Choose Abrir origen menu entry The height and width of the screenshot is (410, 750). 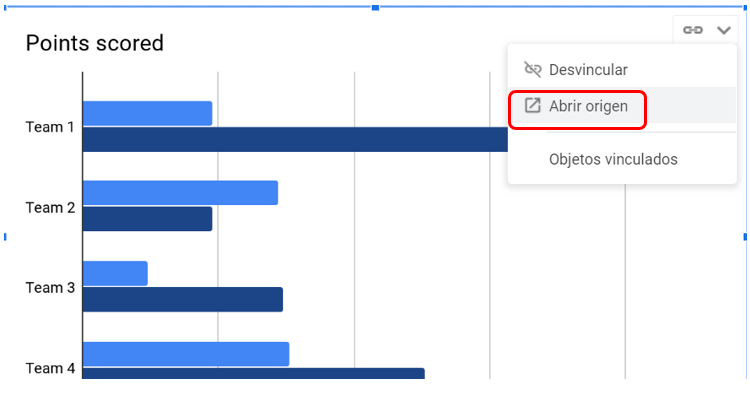coord(588,106)
